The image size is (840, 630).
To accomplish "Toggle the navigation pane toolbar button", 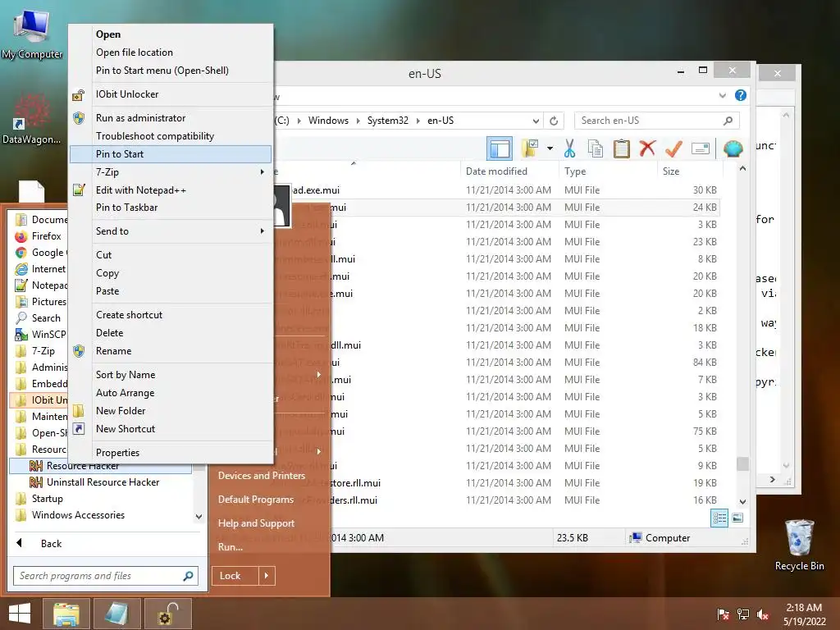I will tap(500, 148).
